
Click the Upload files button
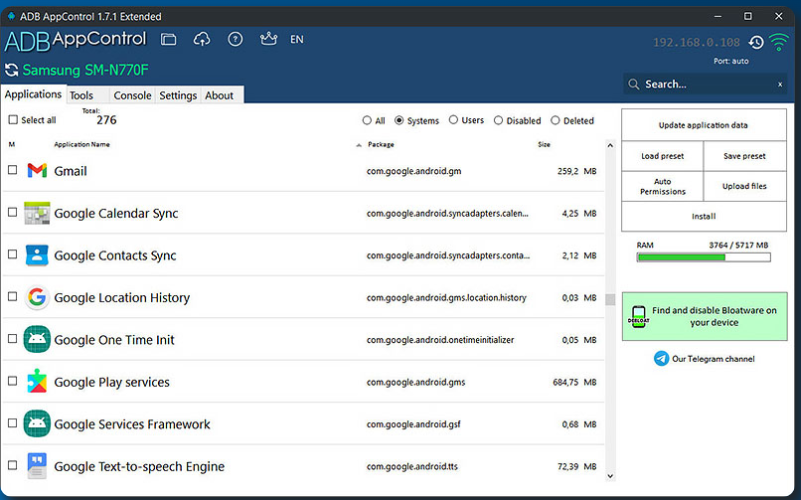745,186
